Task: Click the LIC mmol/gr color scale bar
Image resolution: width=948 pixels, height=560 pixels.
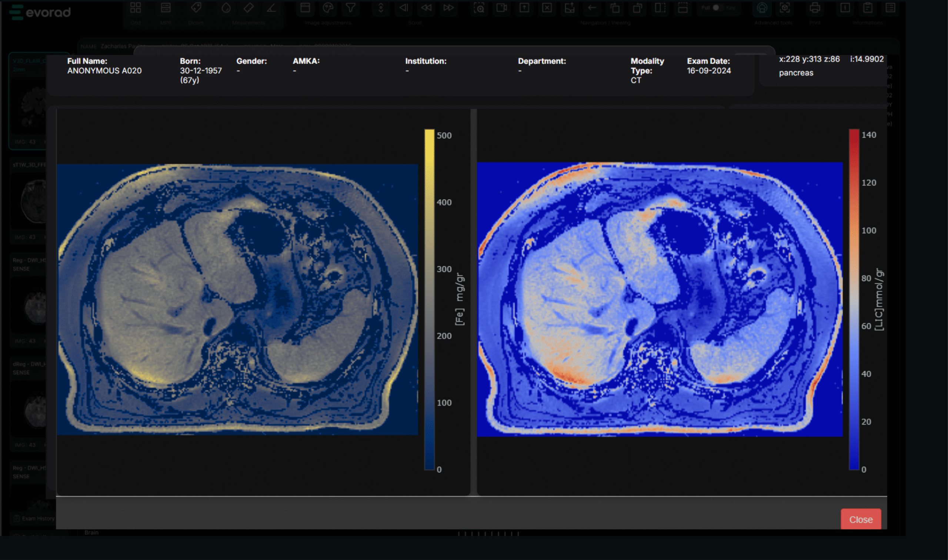Action: [854, 300]
